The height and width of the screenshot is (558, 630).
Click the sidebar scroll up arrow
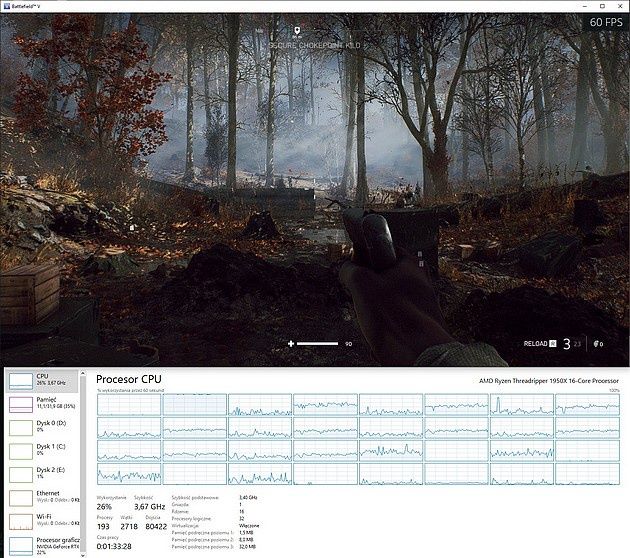[x=83, y=373]
